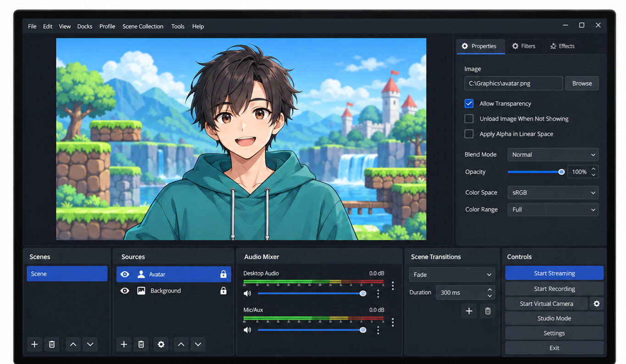The width and height of the screenshot is (626, 364).
Task: Enter Studio Mode
Action: pos(554,318)
